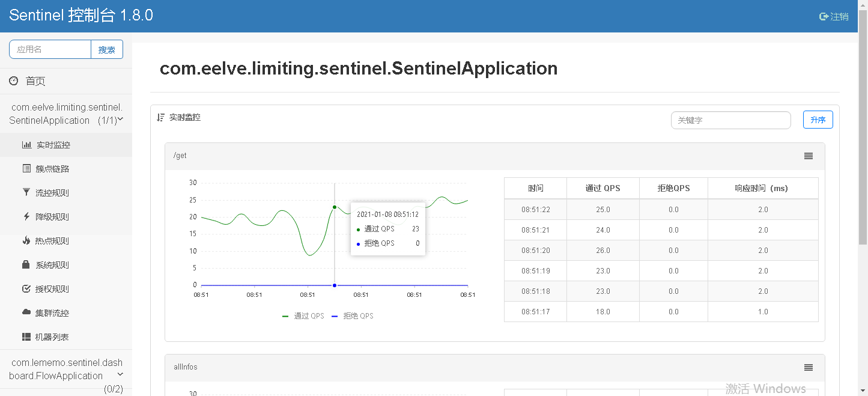This screenshot has height=396, width=868.
Task: Click the 拒绝QPS column header
Action: pyautogui.click(x=673, y=188)
